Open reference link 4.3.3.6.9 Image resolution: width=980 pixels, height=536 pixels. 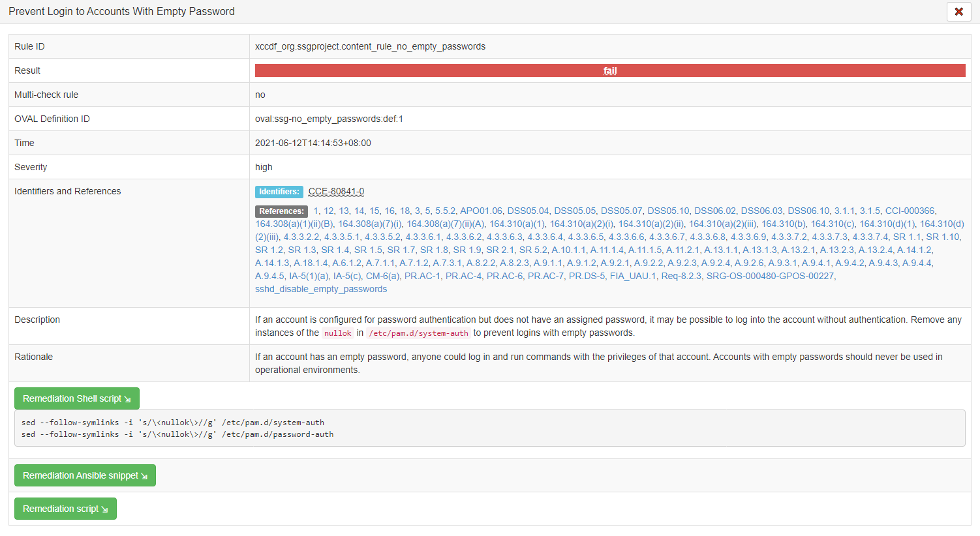(x=748, y=237)
